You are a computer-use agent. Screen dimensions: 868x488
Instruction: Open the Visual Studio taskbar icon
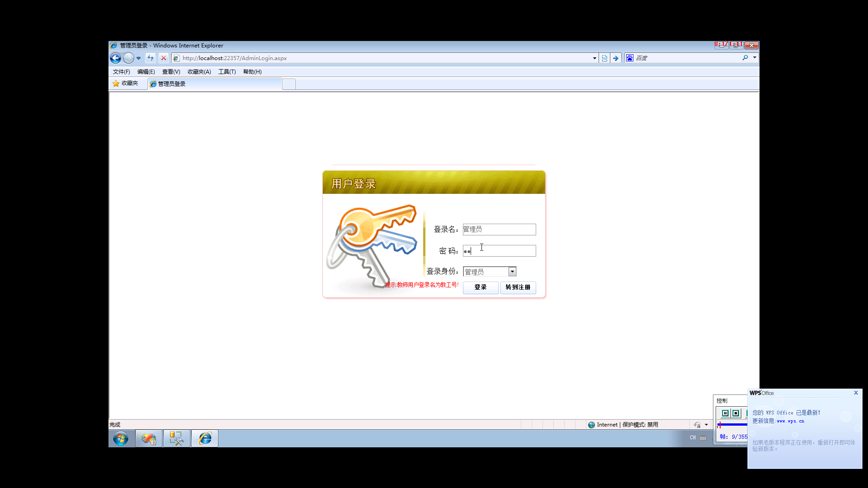pyautogui.click(x=149, y=438)
